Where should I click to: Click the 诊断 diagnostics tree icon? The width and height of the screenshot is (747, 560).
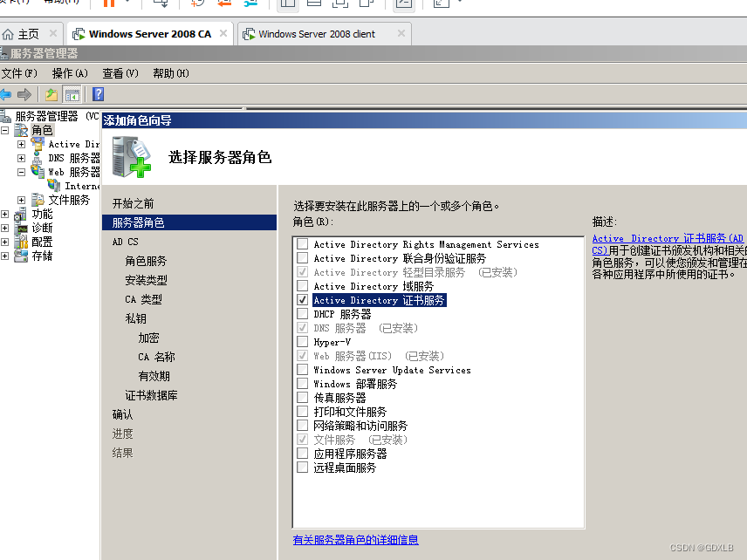22,228
